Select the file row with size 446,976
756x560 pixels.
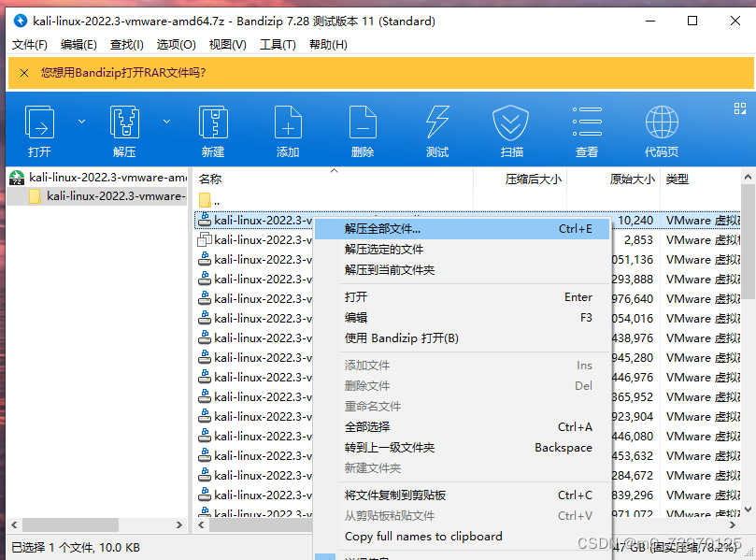pos(467,377)
